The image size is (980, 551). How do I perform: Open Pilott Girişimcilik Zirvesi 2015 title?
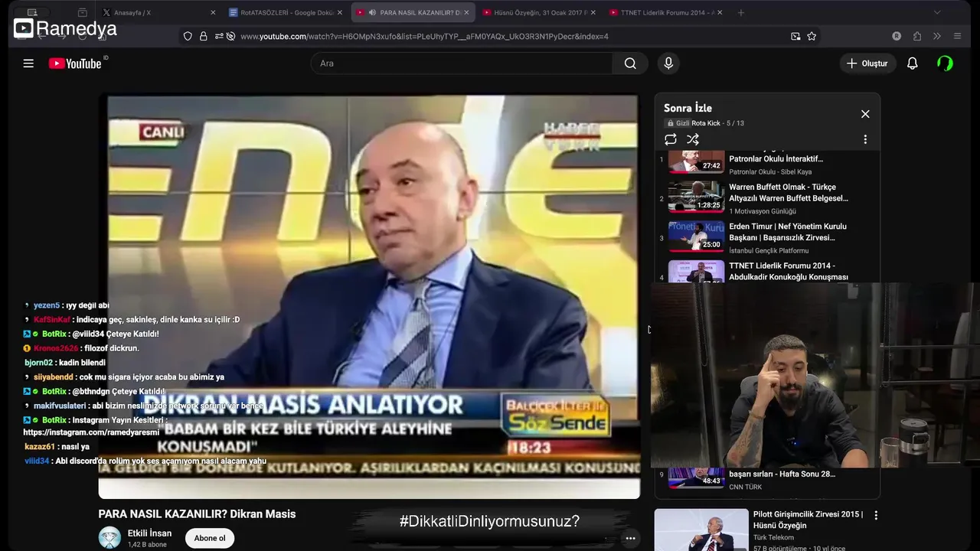(x=808, y=520)
